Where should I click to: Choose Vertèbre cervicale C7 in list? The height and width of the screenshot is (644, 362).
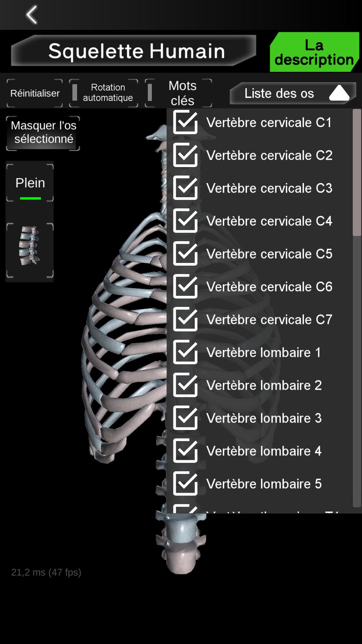pyautogui.click(x=269, y=320)
